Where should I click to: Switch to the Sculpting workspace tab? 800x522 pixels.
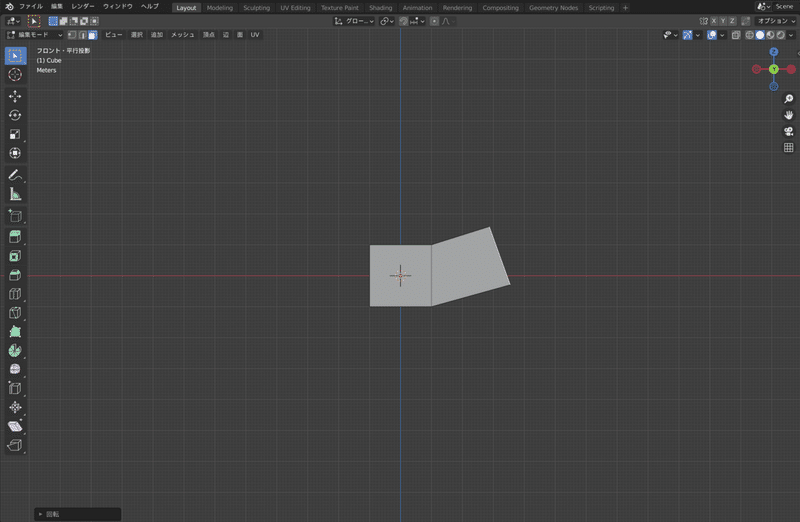[x=257, y=8]
